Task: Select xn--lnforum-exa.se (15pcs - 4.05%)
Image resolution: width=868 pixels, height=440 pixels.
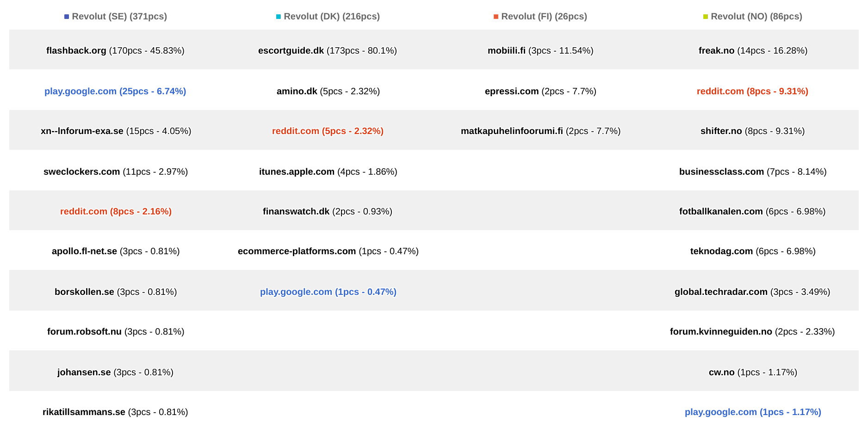Action: 116,131
